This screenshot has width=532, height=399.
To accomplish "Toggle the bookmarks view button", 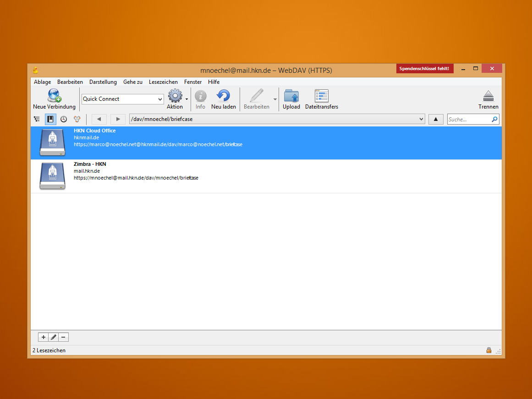I will (x=50, y=119).
